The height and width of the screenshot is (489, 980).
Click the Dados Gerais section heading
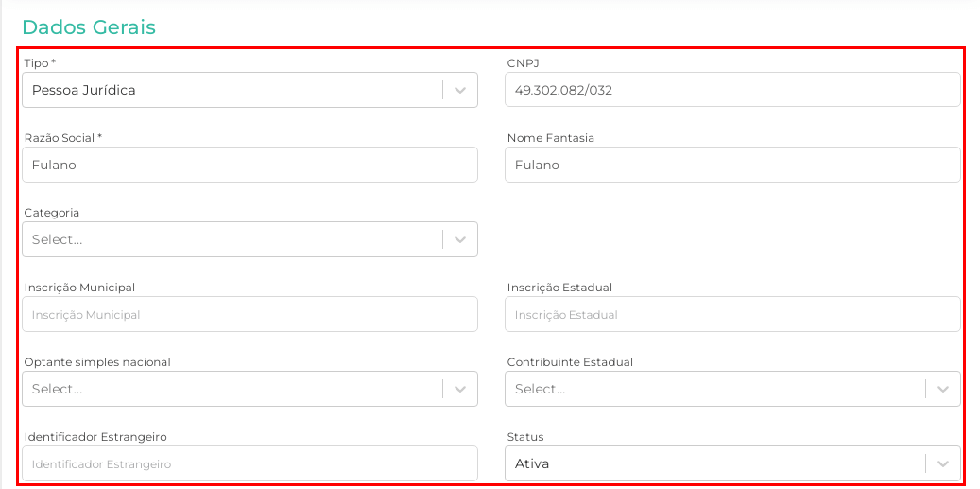pyautogui.click(x=89, y=27)
